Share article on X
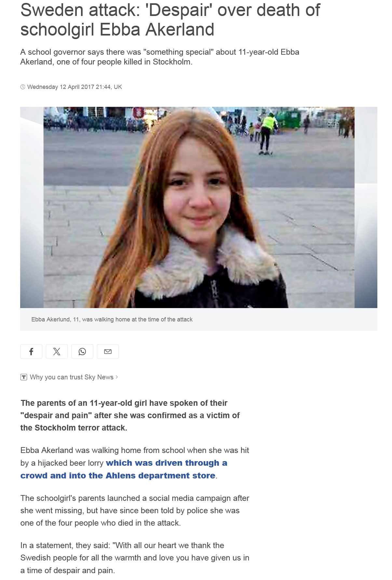 coord(57,351)
